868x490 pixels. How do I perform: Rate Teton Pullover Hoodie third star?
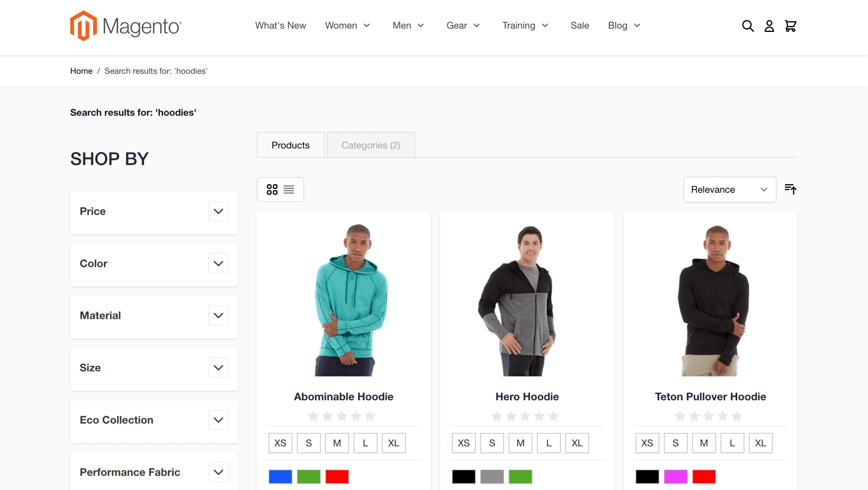point(709,416)
